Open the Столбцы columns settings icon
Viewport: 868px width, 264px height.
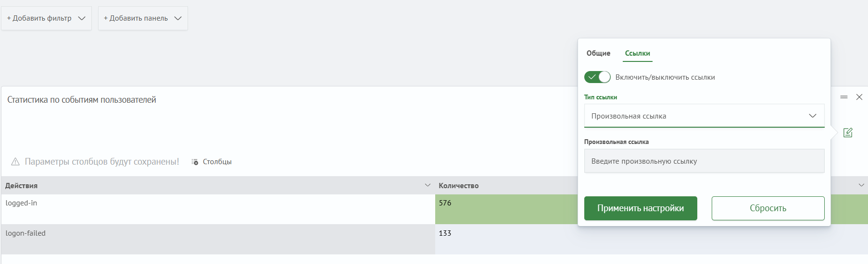pos(195,162)
